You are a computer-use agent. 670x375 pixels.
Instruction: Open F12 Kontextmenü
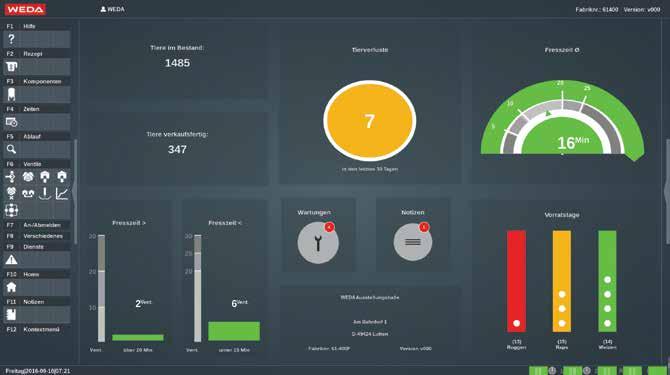click(36, 329)
